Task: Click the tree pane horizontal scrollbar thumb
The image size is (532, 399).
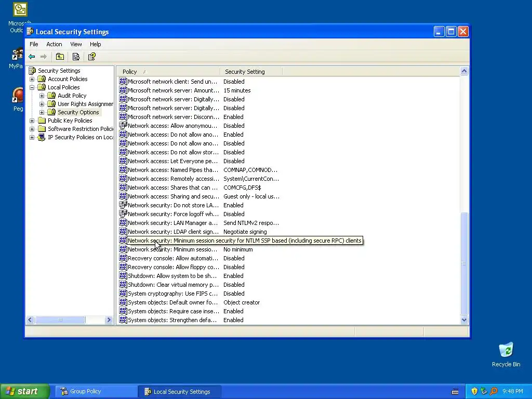Action: coord(60,320)
